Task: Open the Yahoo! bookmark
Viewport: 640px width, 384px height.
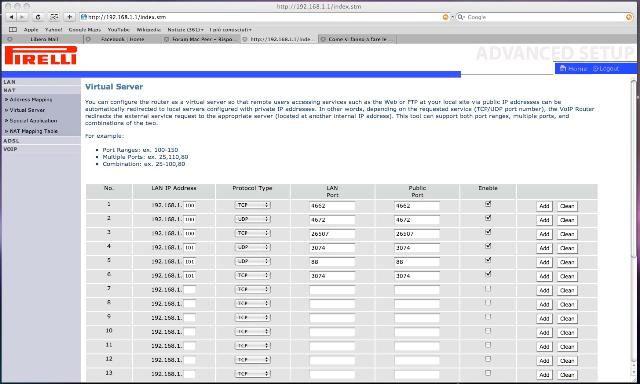Action: tap(53, 30)
